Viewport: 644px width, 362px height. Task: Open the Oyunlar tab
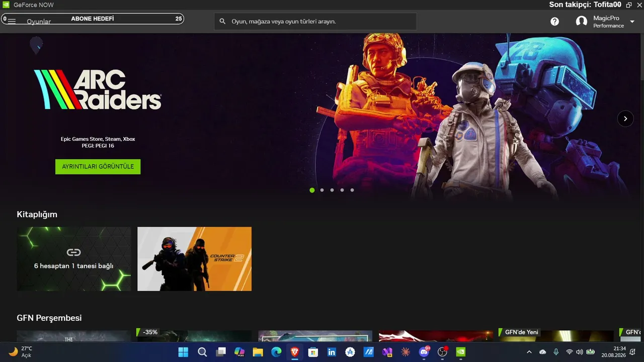pos(39,22)
